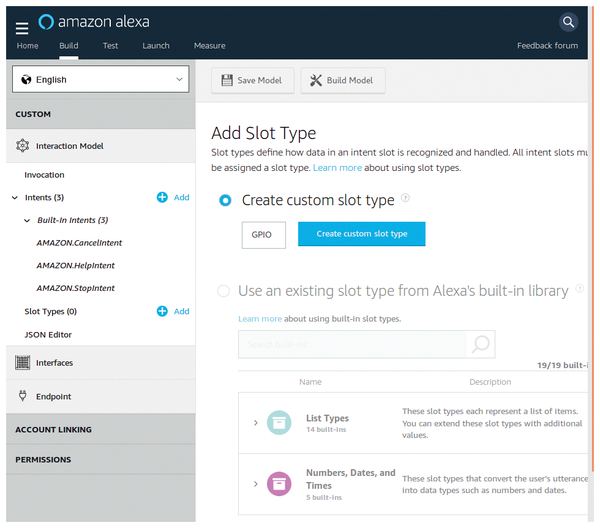Select AMAZON.CancelIntent
600x528 pixels.
point(79,243)
